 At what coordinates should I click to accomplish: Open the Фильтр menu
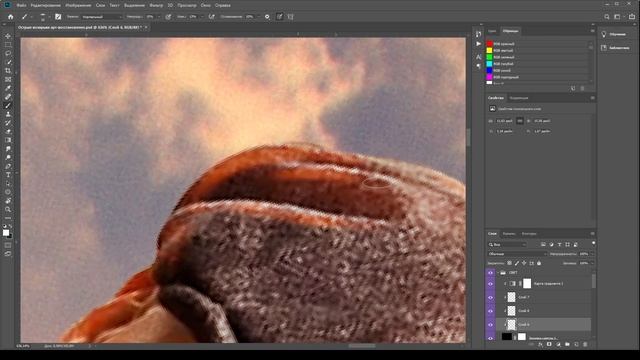pyautogui.click(x=156, y=5)
